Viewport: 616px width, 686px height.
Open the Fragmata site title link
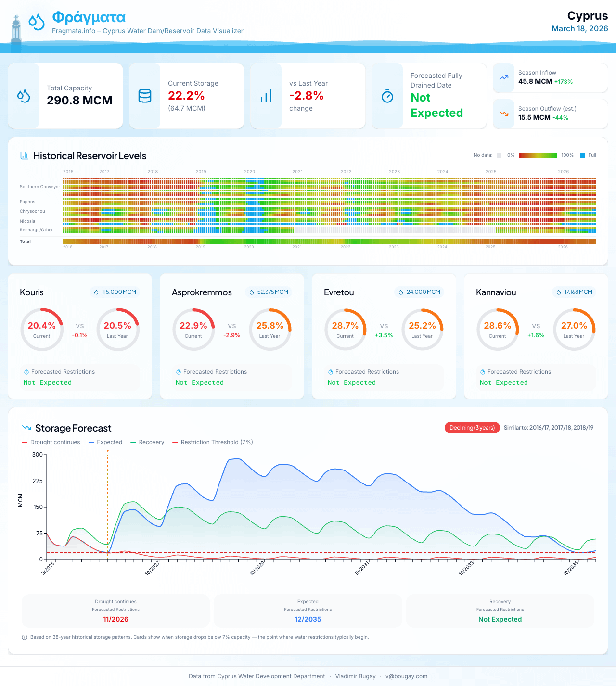click(x=89, y=18)
